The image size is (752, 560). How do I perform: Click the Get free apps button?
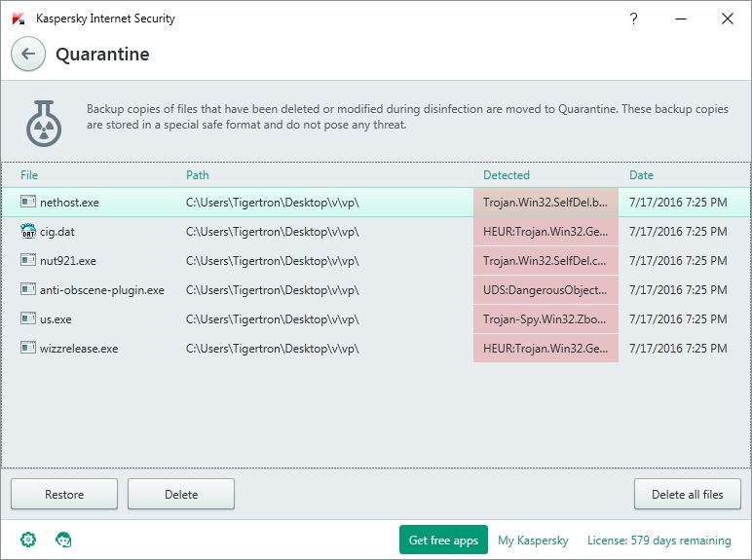443,540
